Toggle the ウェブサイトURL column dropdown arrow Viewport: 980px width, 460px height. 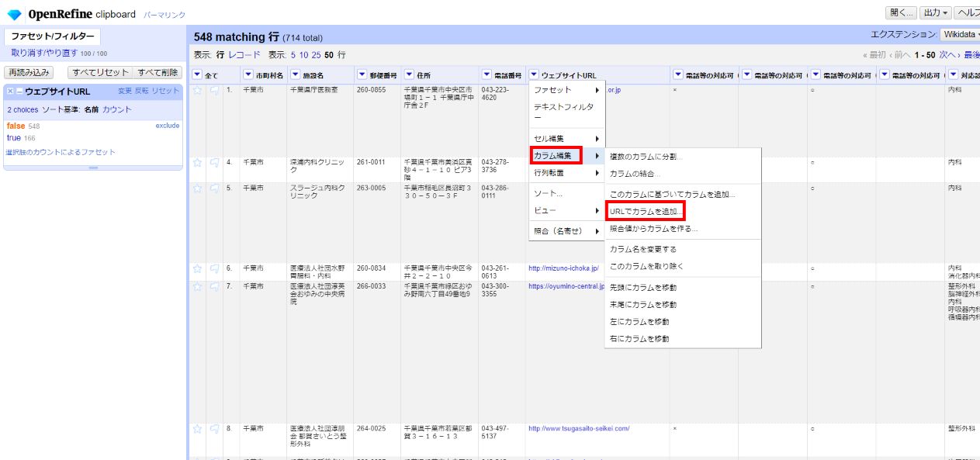pyautogui.click(x=534, y=74)
